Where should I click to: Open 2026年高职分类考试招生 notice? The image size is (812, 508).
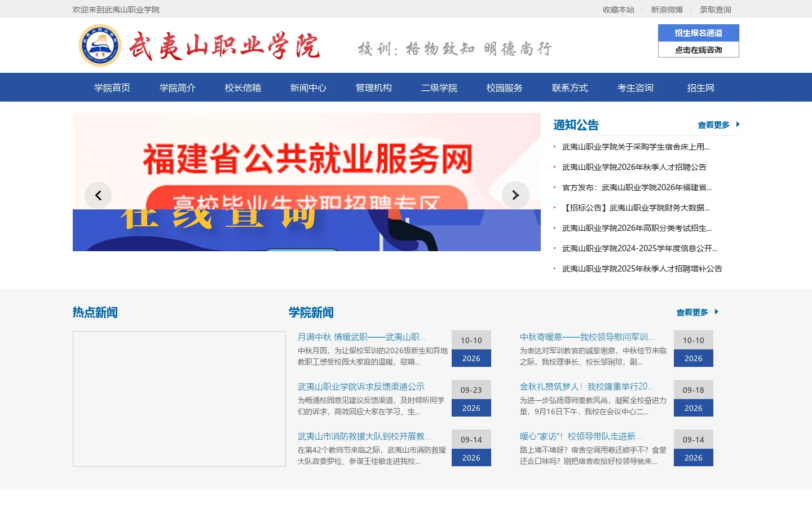click(x=637, y=228)
